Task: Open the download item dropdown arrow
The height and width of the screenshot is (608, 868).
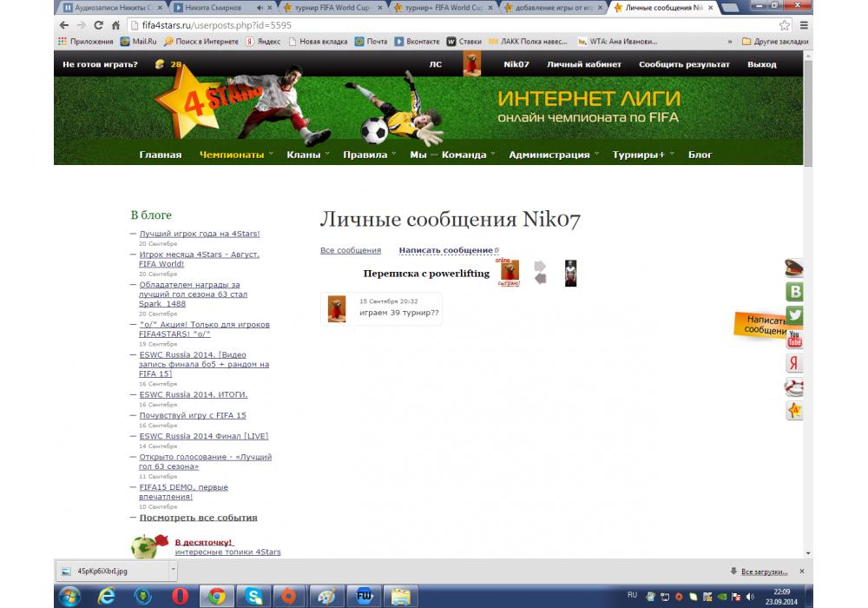Action: 173,571
